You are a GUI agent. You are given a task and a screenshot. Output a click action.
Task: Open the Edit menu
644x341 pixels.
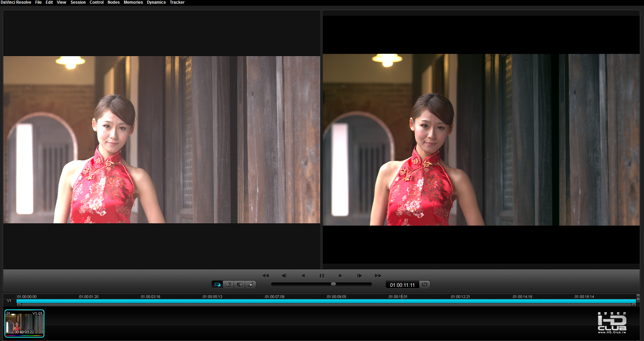(x=49, y=2)
